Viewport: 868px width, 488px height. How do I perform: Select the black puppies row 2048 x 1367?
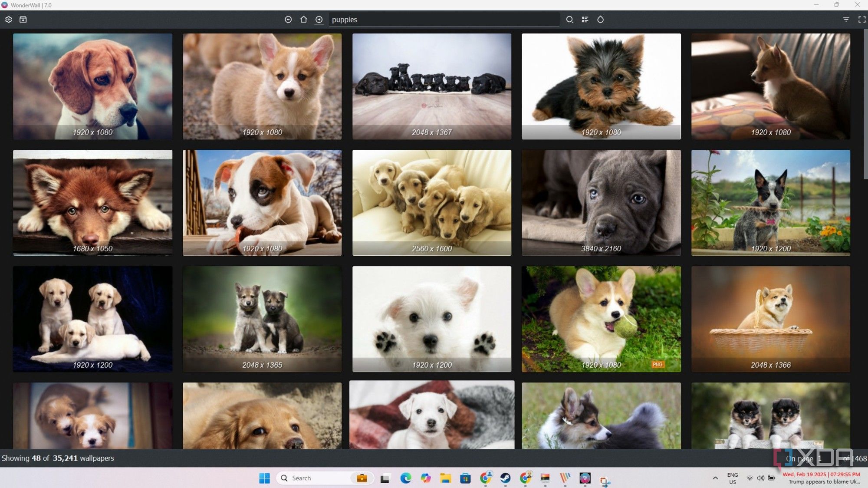[x=432, y=86]
